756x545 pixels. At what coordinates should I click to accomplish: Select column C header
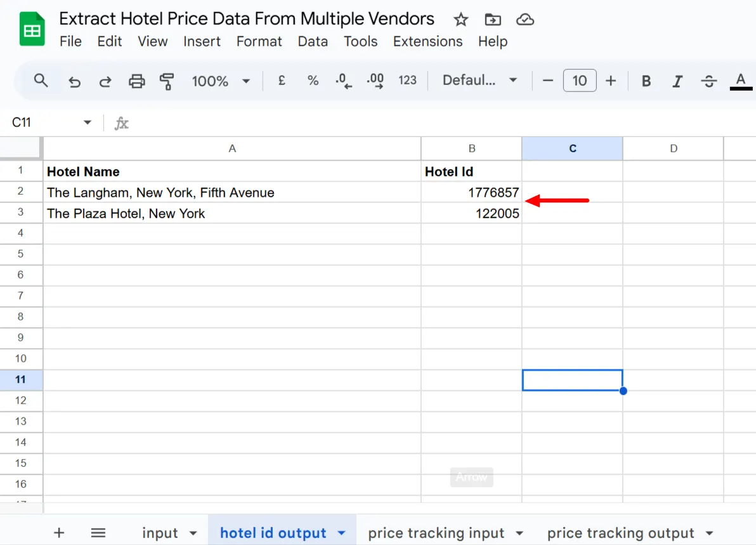tap(572, 148)
